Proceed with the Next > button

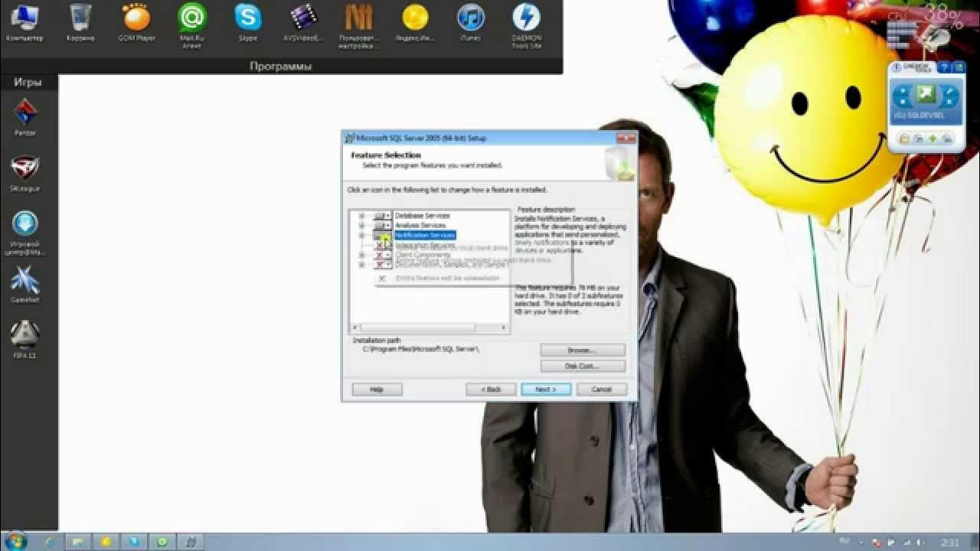pyautogui.click(x=546, y=390)
